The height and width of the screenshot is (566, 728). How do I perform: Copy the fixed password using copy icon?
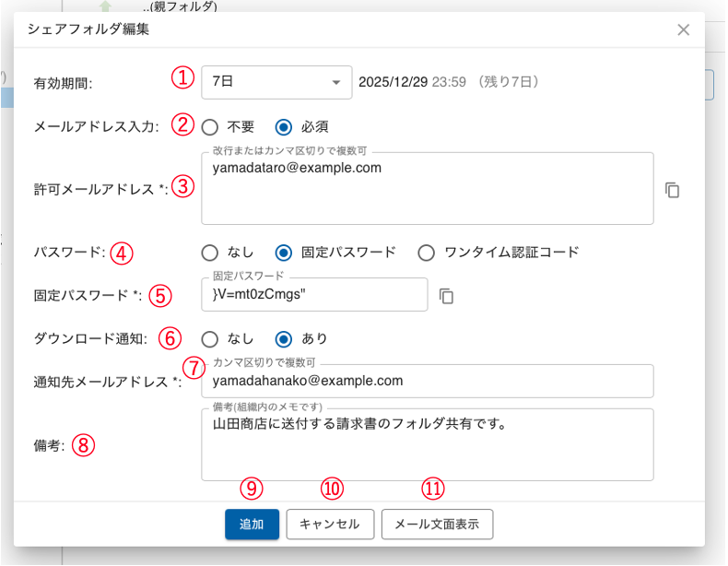tap(447, 296)
